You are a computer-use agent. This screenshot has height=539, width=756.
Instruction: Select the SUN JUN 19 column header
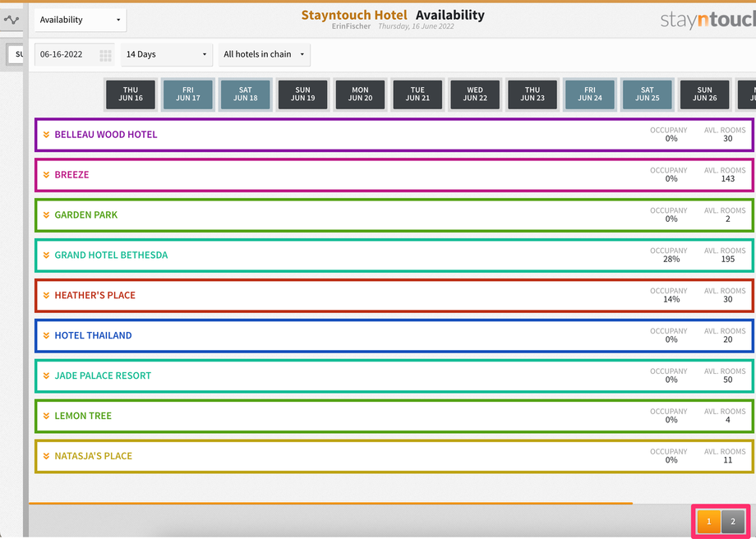pos(302,94)
